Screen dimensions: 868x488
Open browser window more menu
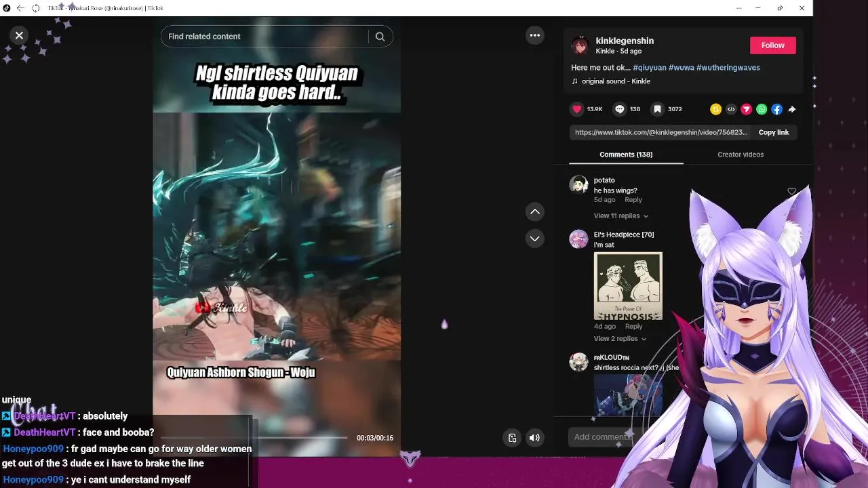738,8
